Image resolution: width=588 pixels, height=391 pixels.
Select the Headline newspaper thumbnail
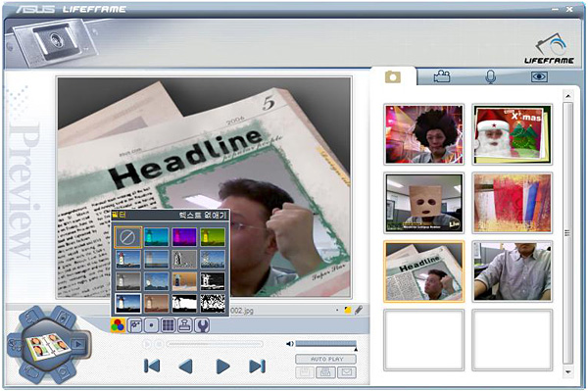tap(423, 271)
